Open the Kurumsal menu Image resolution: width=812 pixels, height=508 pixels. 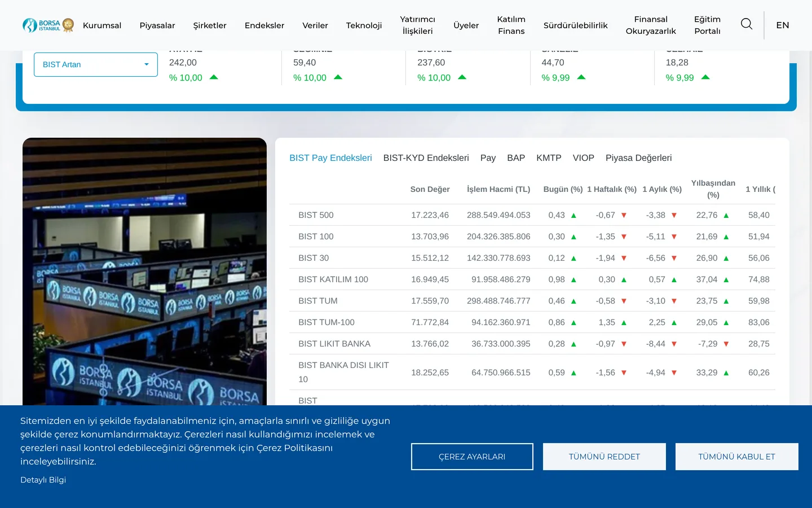102,25
